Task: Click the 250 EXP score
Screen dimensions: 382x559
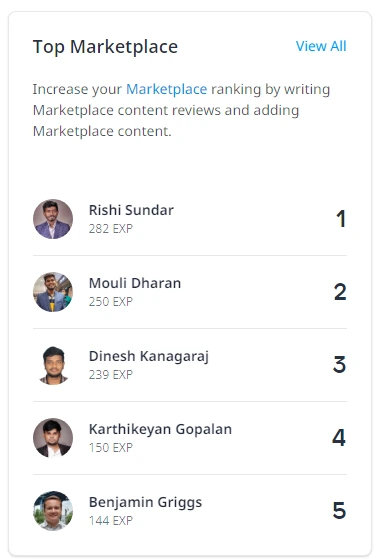Action: pyautogui.click(x=110, y=302)
